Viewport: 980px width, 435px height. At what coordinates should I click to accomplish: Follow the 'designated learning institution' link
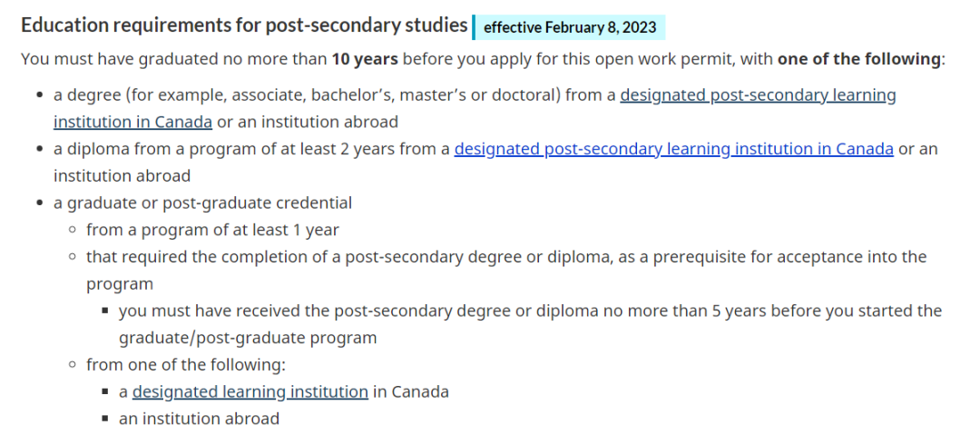pyautogui.click(x=250, y=392)
